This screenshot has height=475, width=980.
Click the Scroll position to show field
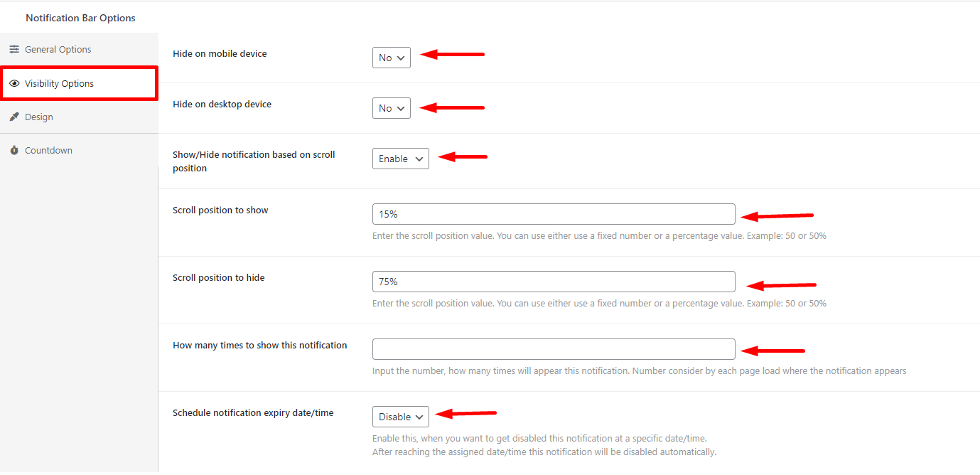(x=553, y=214)
